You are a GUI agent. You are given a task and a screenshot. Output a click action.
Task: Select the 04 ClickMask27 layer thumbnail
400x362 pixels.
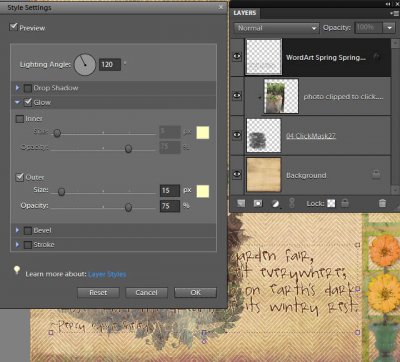[x=264, y=135]
